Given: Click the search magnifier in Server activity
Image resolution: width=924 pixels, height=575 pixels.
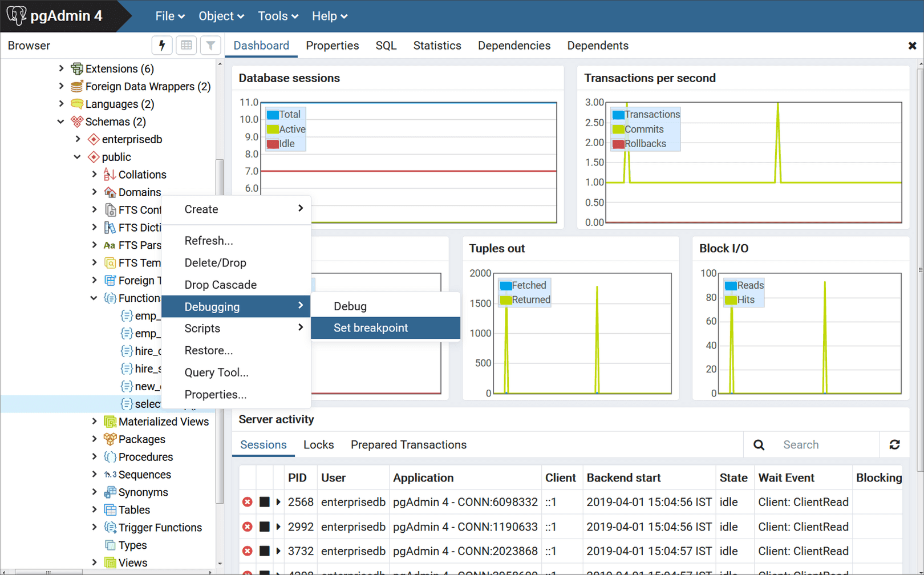Looking at the screenshot, I should (x=759, y=444).
